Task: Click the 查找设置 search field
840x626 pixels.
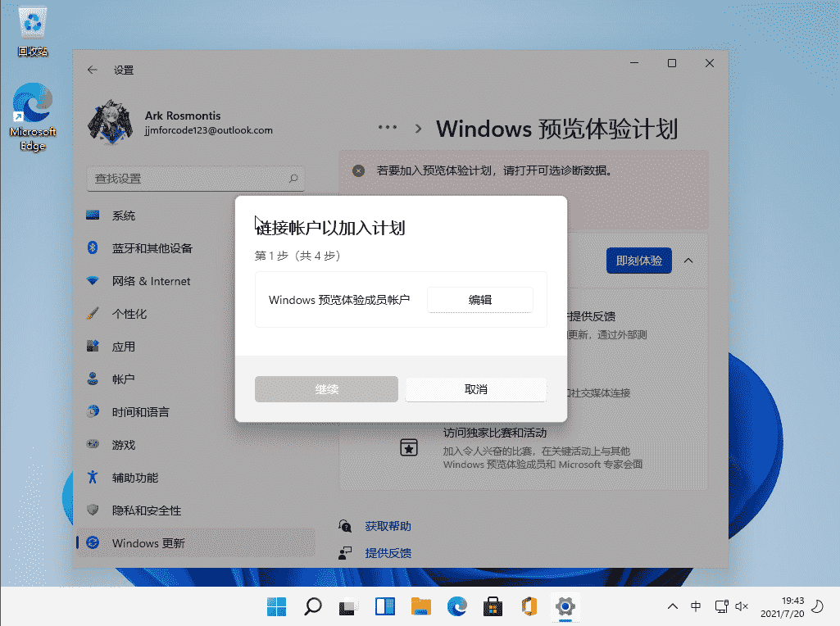Action: pyautogui.click(x=196, y=179)
